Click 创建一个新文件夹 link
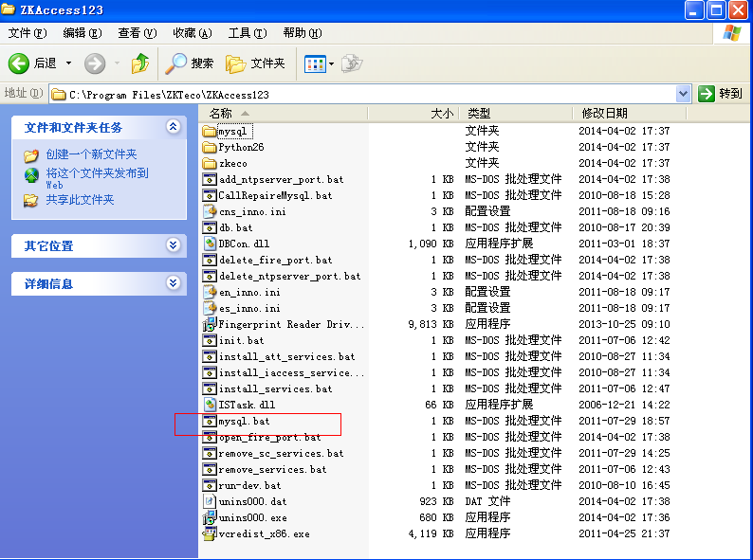This screenshot has width=753, height=560. coord(91,154)
